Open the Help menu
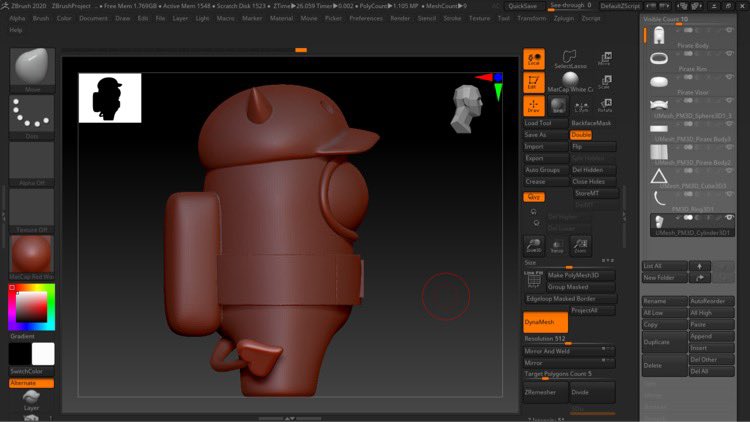 [16, 30]
